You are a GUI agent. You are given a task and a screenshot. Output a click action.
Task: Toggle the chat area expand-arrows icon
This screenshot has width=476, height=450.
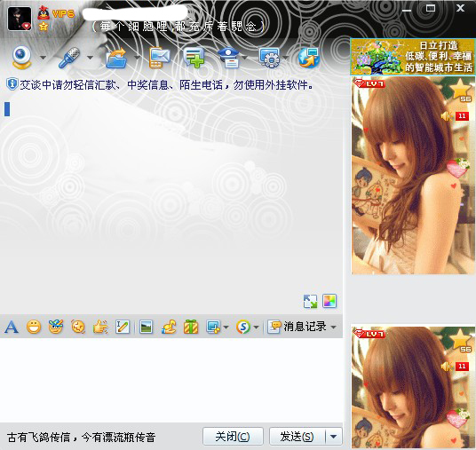pos(310,301)
